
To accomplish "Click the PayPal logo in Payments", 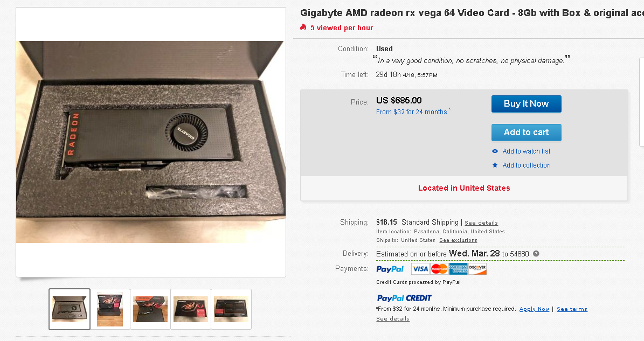I will [390, 269].
